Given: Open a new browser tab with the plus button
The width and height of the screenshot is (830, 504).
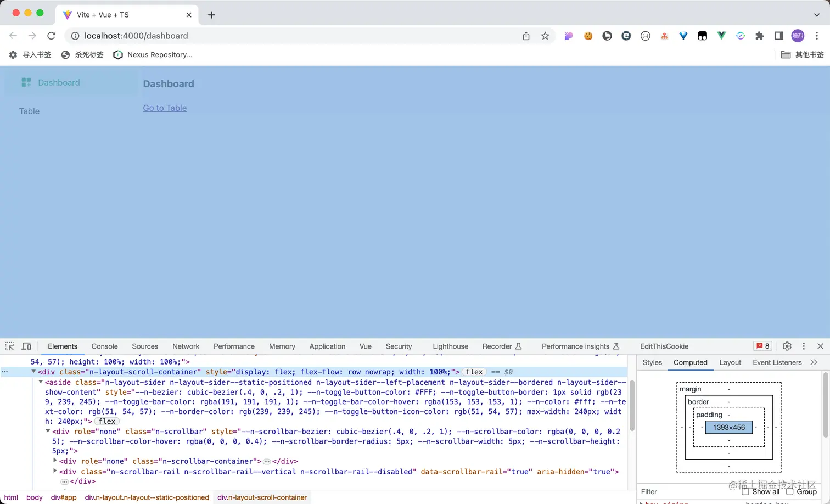Looking at the screenshot, I should [x=211, y=15].
